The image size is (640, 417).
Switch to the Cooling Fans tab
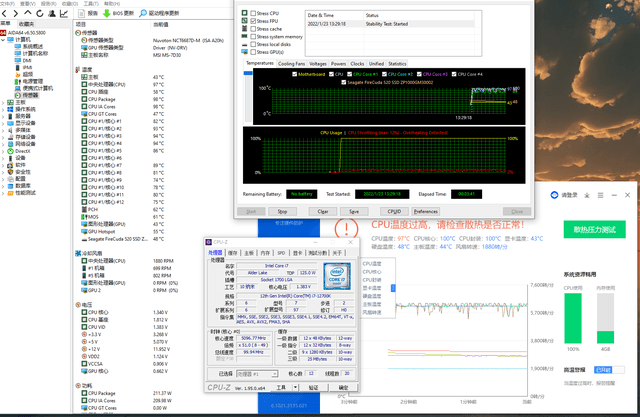(x=292, y=63)
